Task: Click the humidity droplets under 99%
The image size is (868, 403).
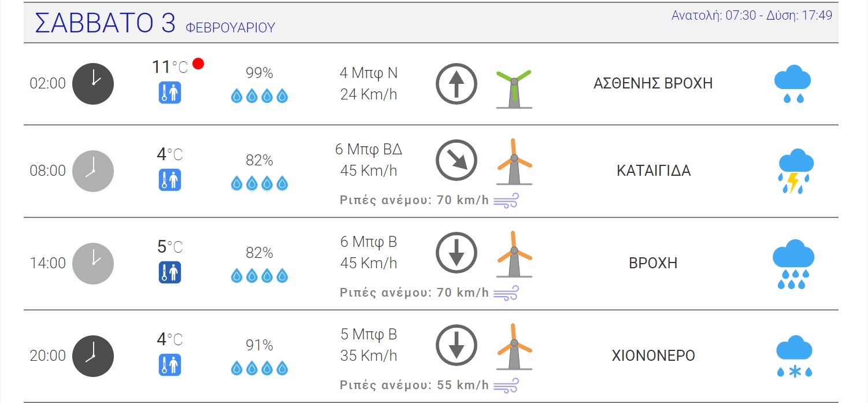Action: (259, 96)
